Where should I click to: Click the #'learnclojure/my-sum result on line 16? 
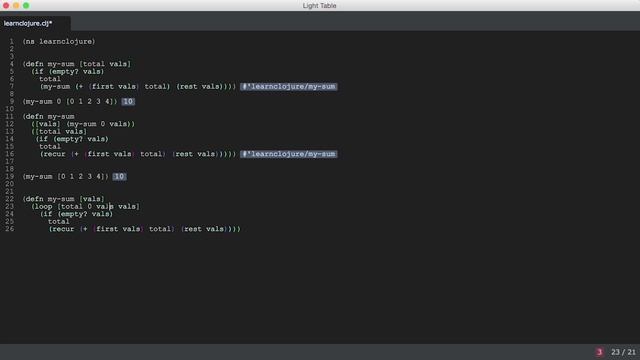289,154
